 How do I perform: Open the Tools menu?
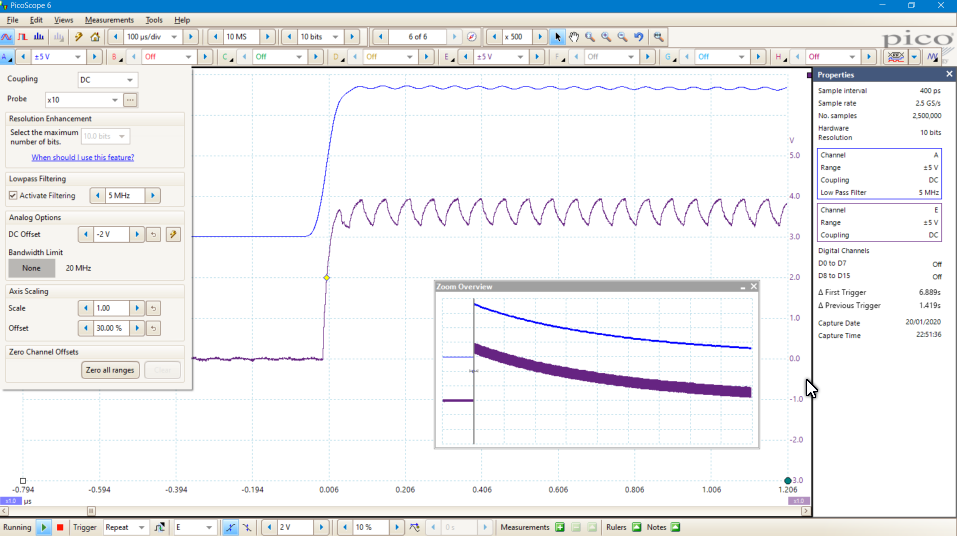(153, 20)
